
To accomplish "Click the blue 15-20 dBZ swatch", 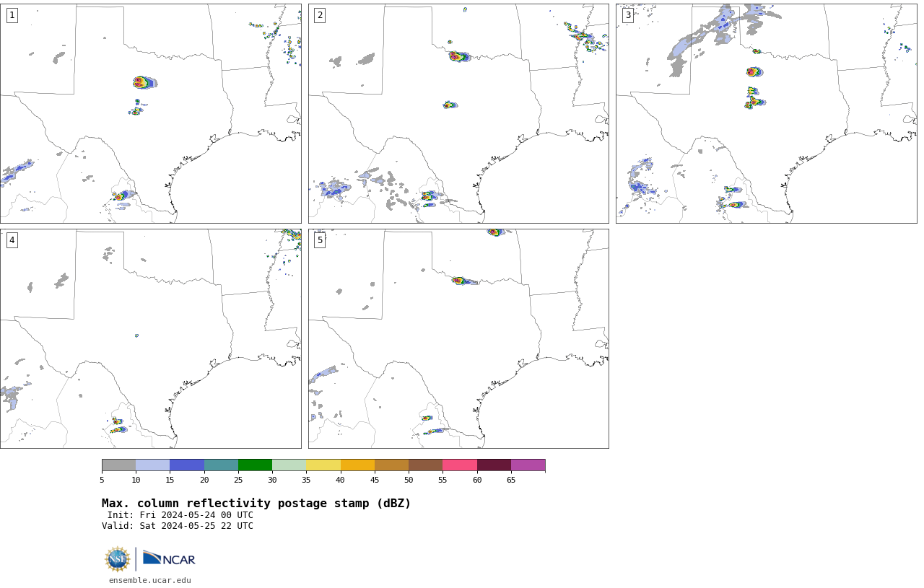I will coord(187,465).
